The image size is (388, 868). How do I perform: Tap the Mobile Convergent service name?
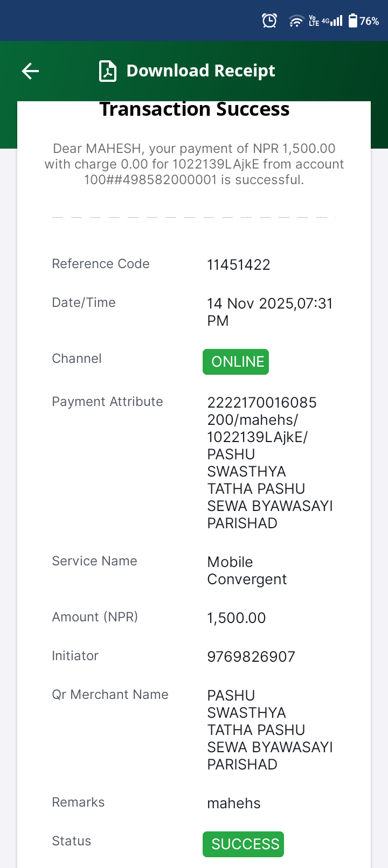[247, 571]
